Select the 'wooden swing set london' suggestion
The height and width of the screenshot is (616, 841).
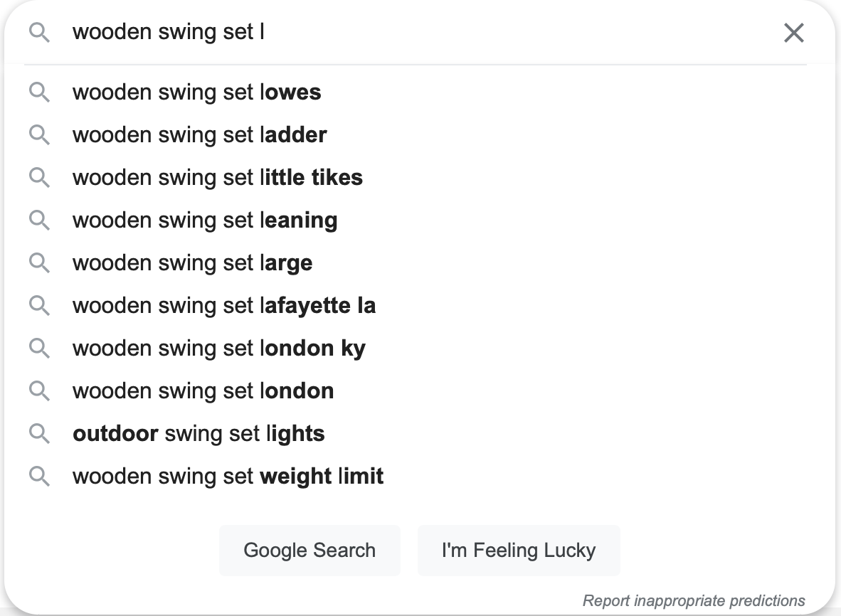pos(203,391)
